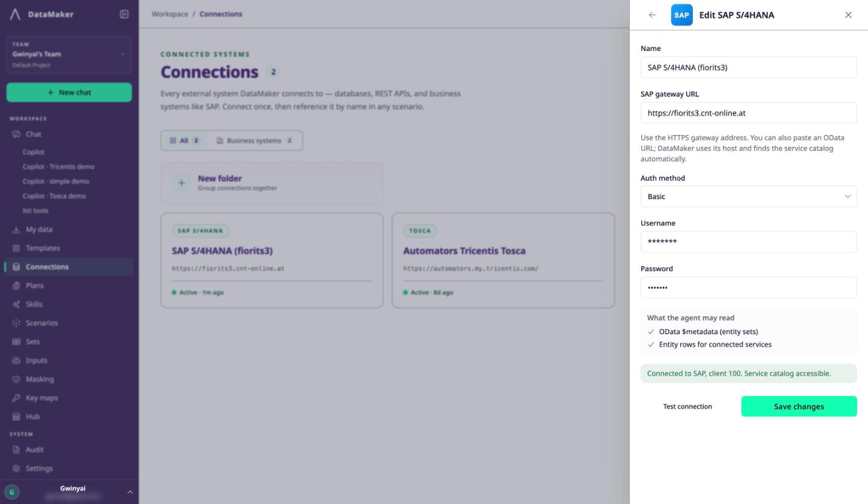Click the blue SAP logo badge

tap(681, 15)
